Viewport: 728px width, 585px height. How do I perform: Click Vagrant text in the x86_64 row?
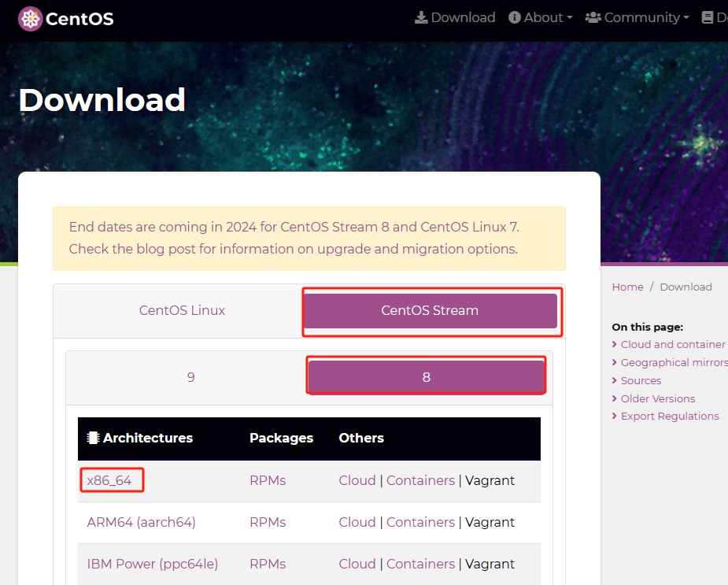pyautogui.click(x=490, y=480)
